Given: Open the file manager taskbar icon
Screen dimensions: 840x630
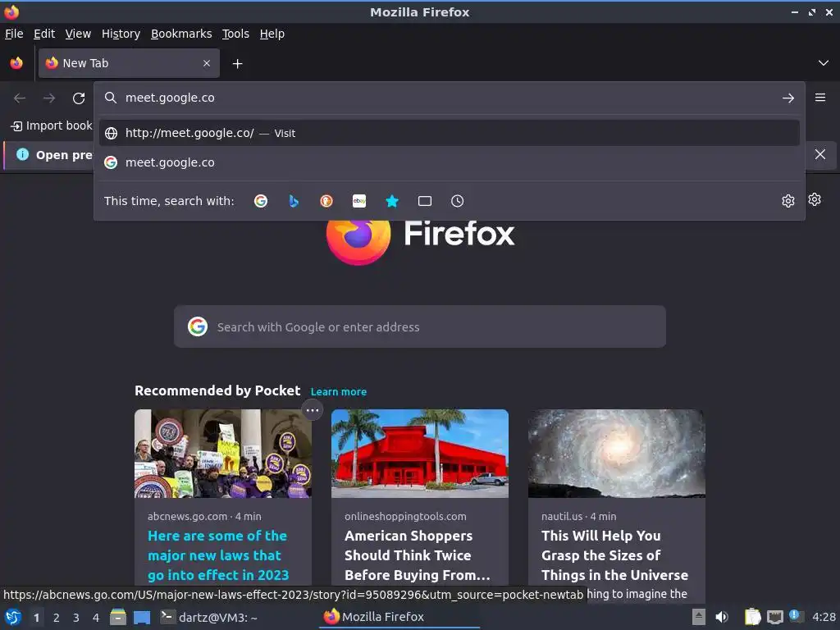Looking at the screenshot, I should (x=118, y=617).
